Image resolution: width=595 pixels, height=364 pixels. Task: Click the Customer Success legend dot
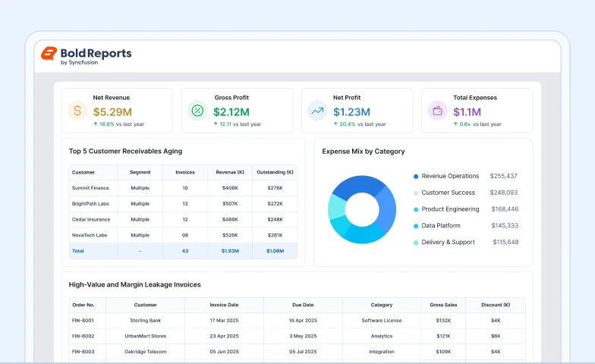point(416,193)
